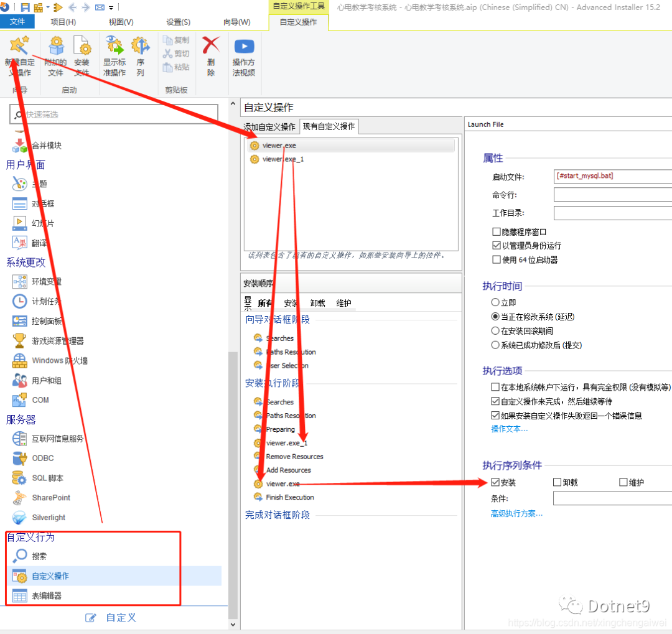
Task: Open the Windows Firewall (Windows 防火墙) page
Action: (x=50, y=360)
